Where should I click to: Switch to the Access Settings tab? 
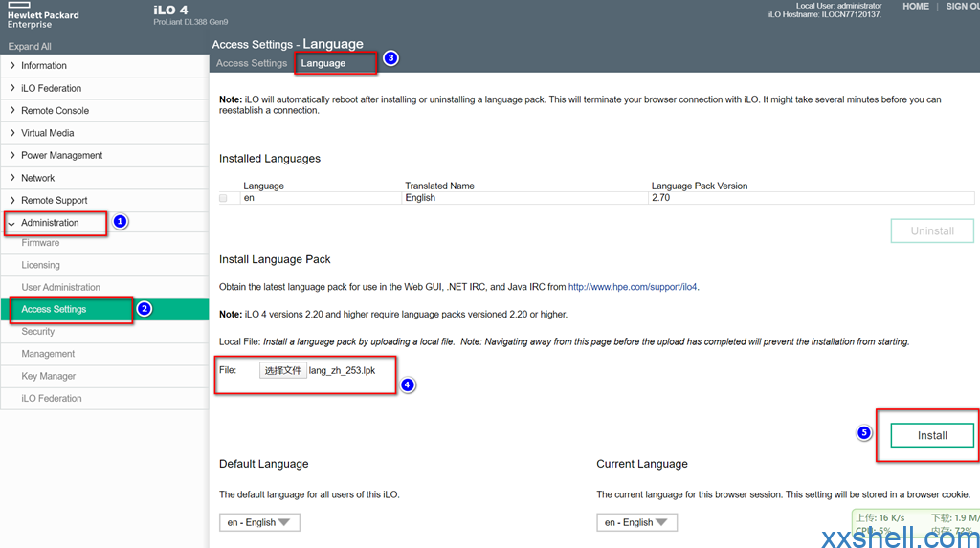(x=252, y=63)
